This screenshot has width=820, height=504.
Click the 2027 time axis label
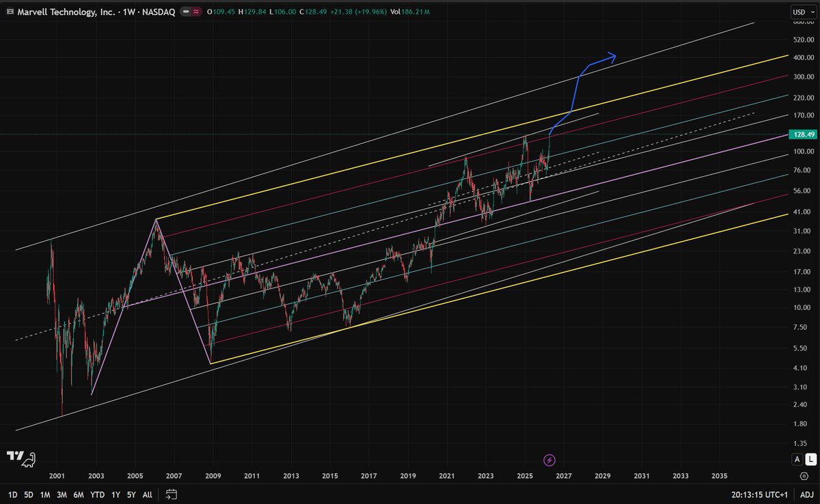tap(564, 475)
